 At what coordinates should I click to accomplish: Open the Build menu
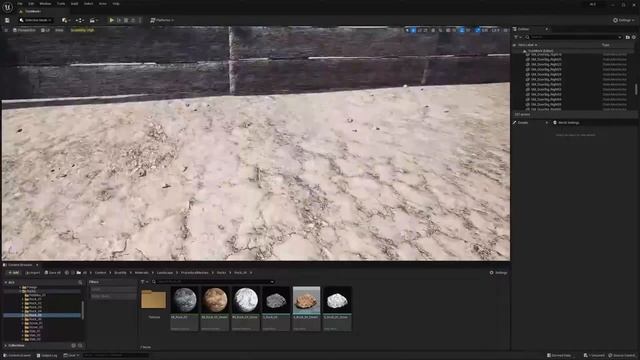(74, 4)
